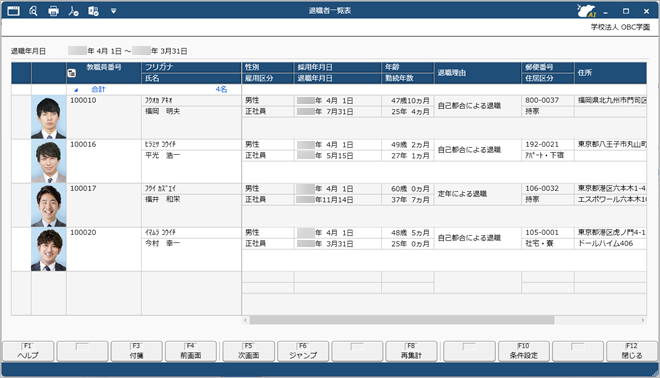The image size is (660, 378).
Task: Click the 37年 7ヵ月 tenure cell
Action: tap(407, 200)
